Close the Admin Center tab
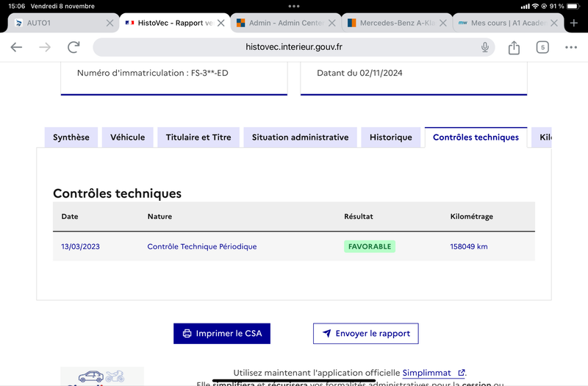This screenshot has height=386, width=588. [332, 23]
